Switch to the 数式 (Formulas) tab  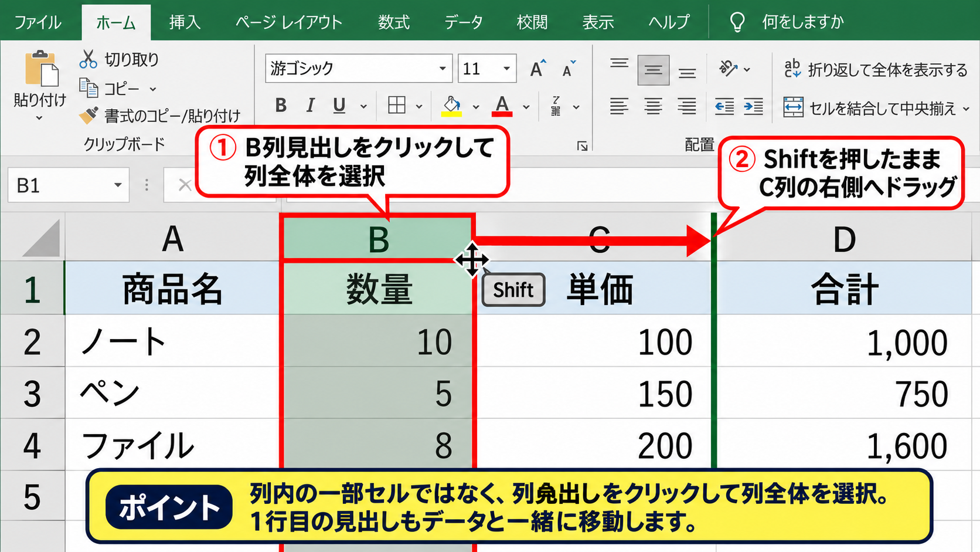[393, 22]
